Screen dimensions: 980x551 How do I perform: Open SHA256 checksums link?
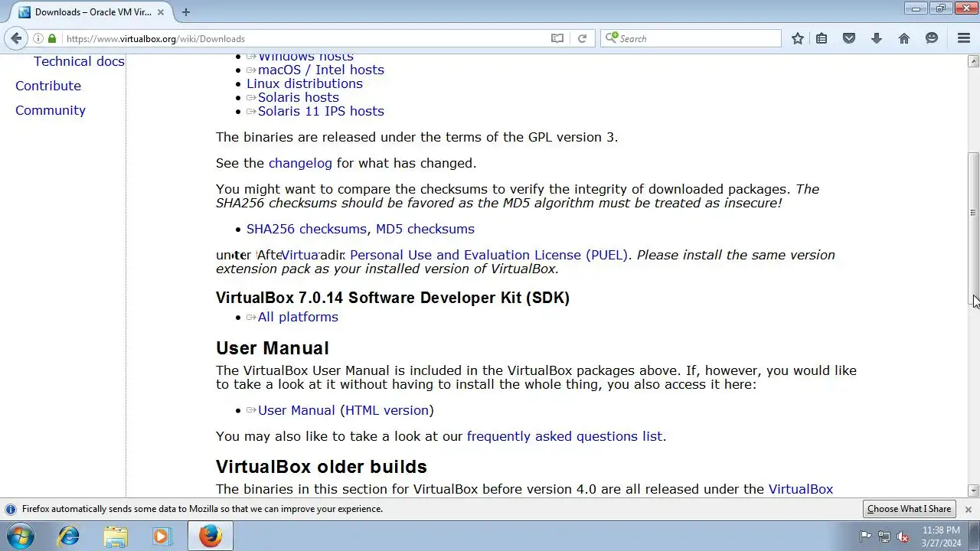(x=306, y=229)
